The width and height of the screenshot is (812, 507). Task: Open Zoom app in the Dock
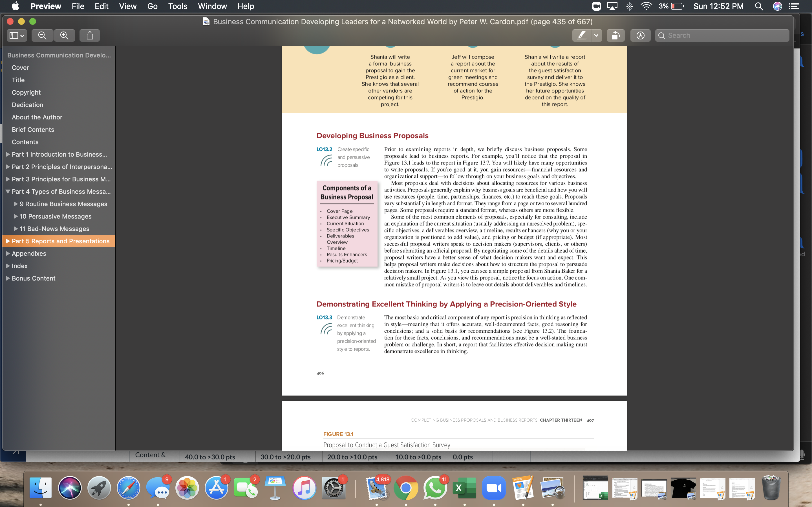tap(494, 488)
